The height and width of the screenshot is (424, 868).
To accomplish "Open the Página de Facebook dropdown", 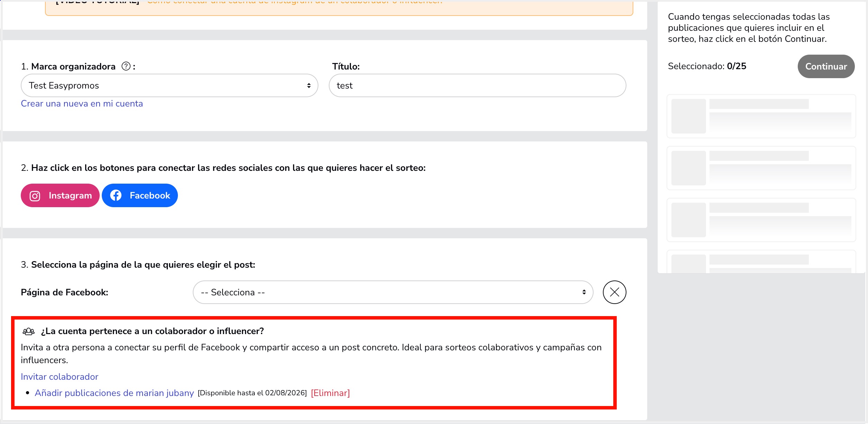I will click(393, 292).
